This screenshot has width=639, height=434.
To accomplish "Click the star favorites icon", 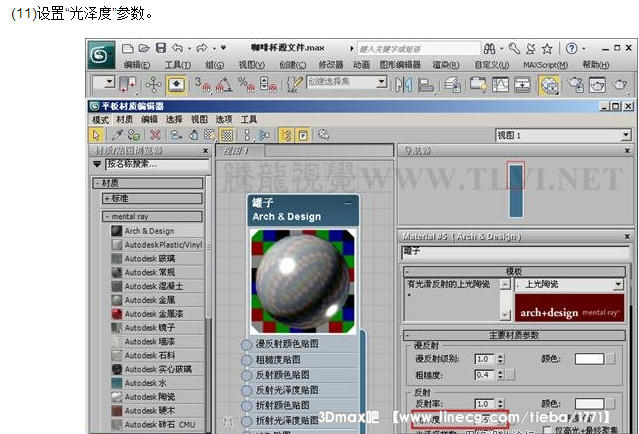I will pyautogui.click(x=547, y=49).
